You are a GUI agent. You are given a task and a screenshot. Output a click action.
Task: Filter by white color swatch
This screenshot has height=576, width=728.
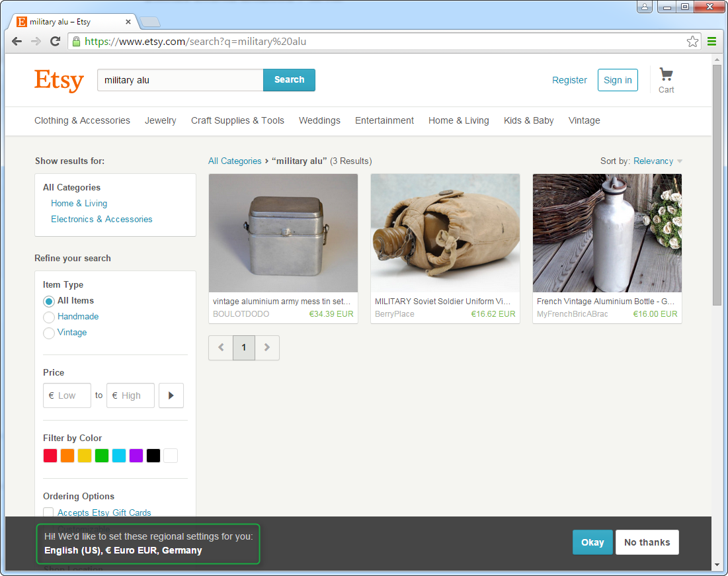[x=171, y=456]
